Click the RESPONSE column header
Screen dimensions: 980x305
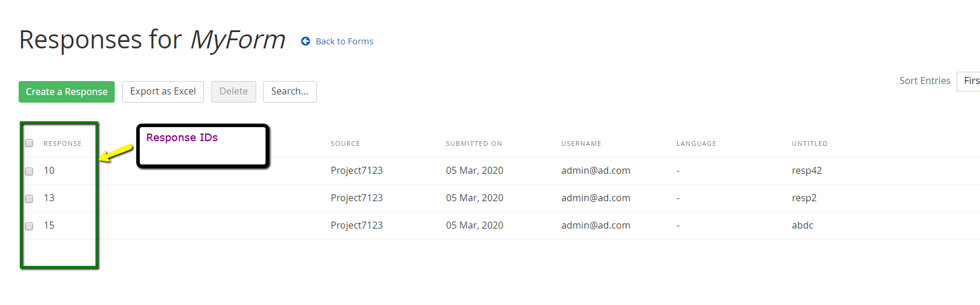[x=62, y=143]
